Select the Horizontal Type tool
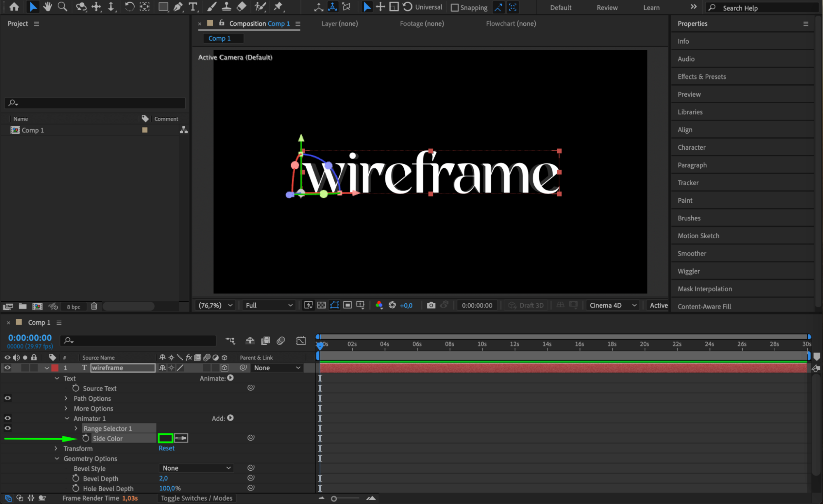The width and height of the screenshot is (823, 504). pos(193,7)
